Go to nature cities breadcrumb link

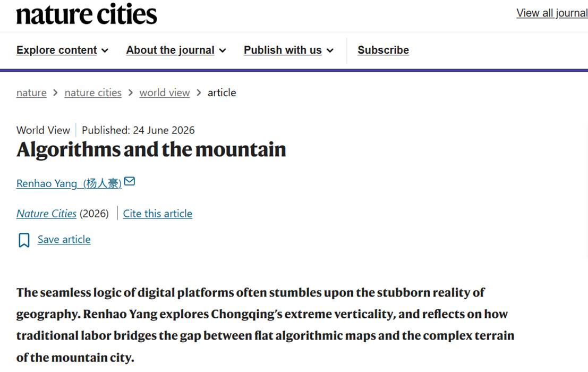[x=93, y=92]
